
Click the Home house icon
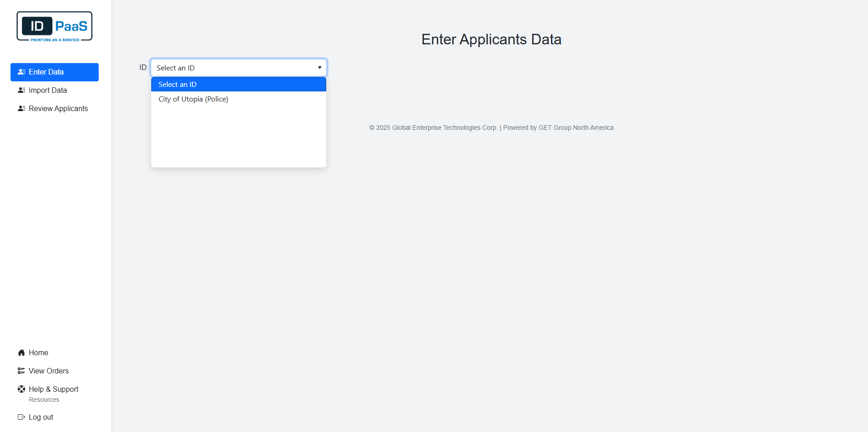point(21,352)
